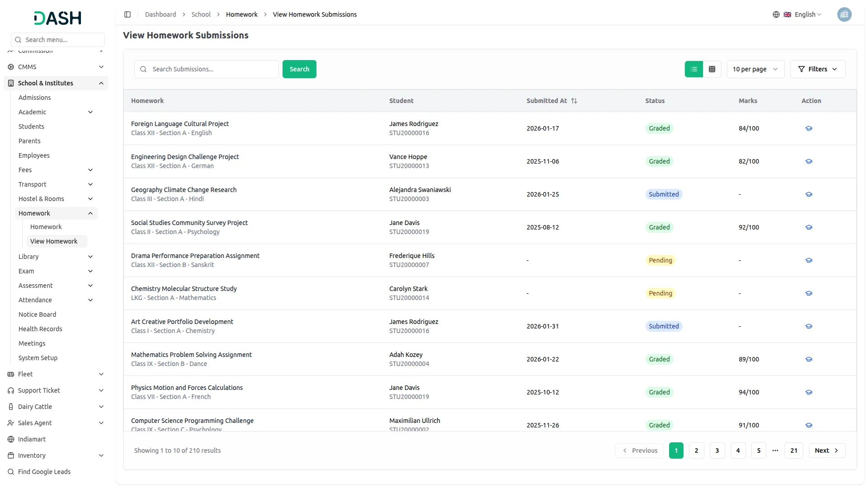
Task: Go to Next page of results
Action: click(x=826, y=450)
